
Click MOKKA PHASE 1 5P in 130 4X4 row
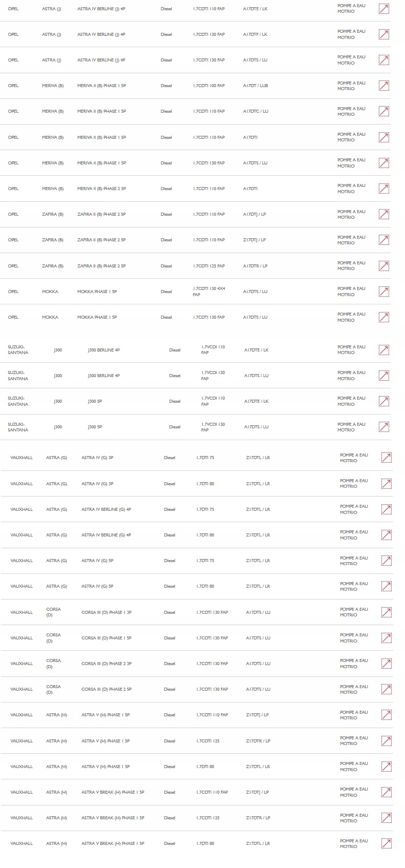click(x=97, y=292)
